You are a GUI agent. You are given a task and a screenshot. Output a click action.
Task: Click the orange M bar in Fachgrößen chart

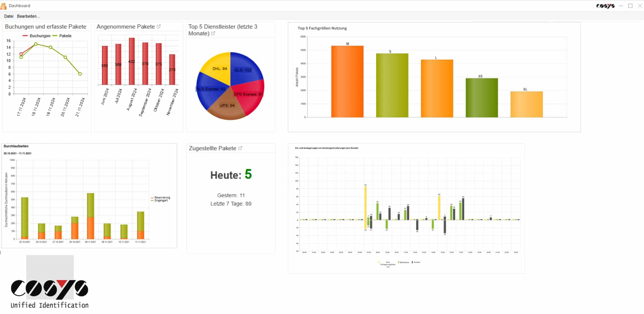click(x=347, y=81)
